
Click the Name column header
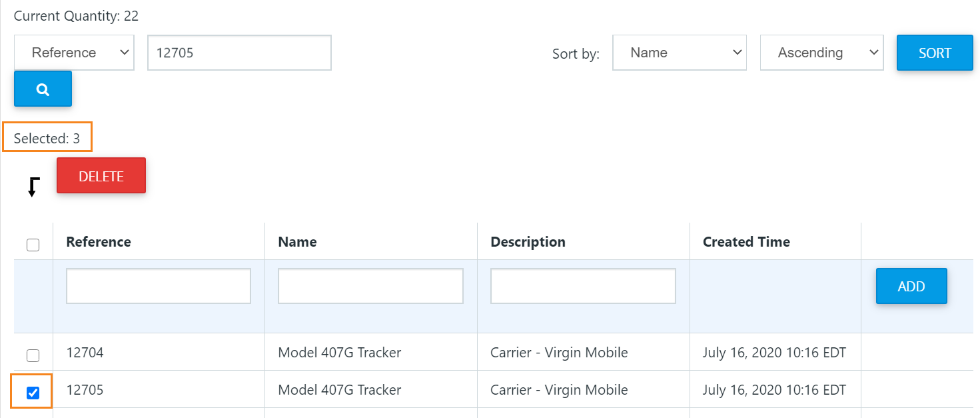[x=297, y=242]
